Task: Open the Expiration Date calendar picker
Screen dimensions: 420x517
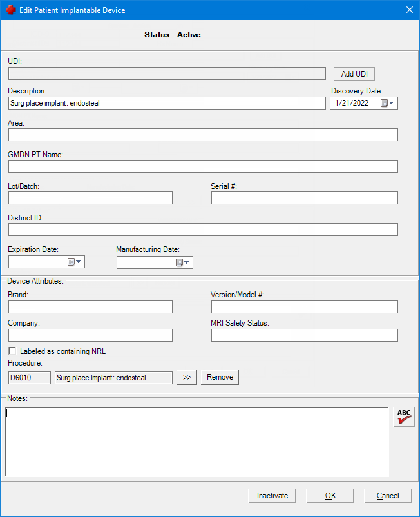Action: click(x=74, y=262)
